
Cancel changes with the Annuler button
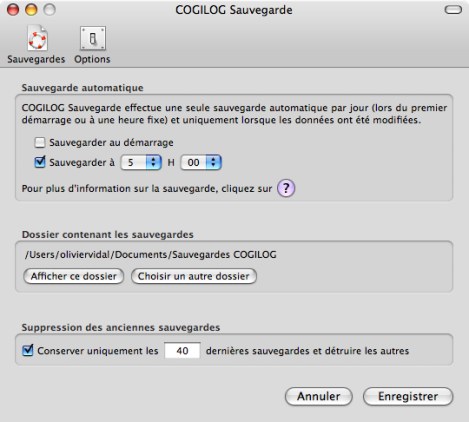[x=319, y=396]
